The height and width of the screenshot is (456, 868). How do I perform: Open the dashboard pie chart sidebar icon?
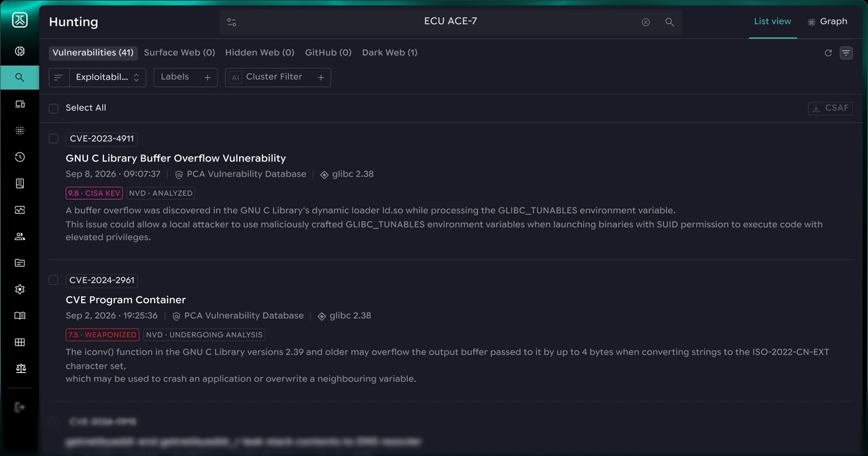tap(20, 51)
